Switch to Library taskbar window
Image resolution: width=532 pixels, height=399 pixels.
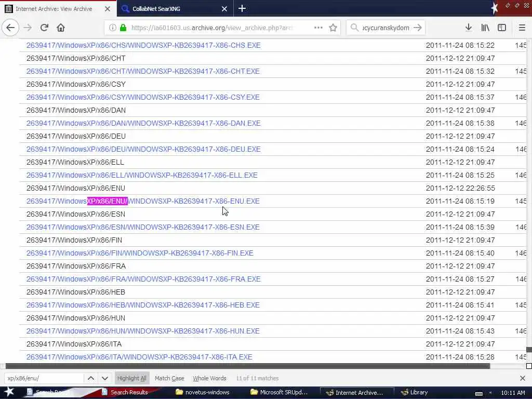[x=415, y=392]
